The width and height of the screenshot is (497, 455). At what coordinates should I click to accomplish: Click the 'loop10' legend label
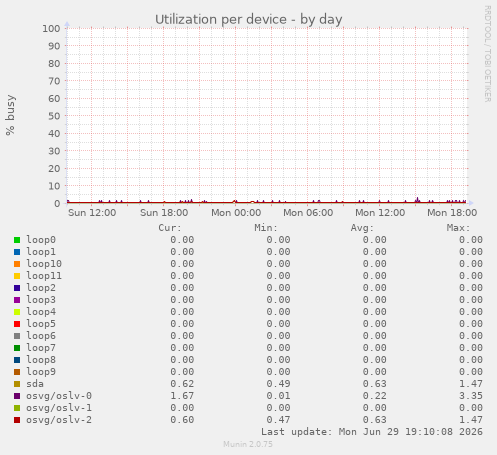(x=44, y=264)
